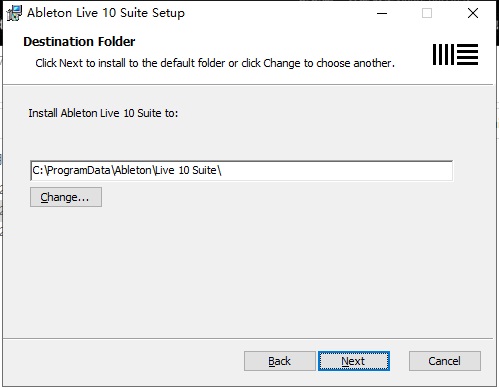The height and width of the screenshot is (389, 499).
Task: Cancel the Ableton installation
Action: [x=445, y=361]
